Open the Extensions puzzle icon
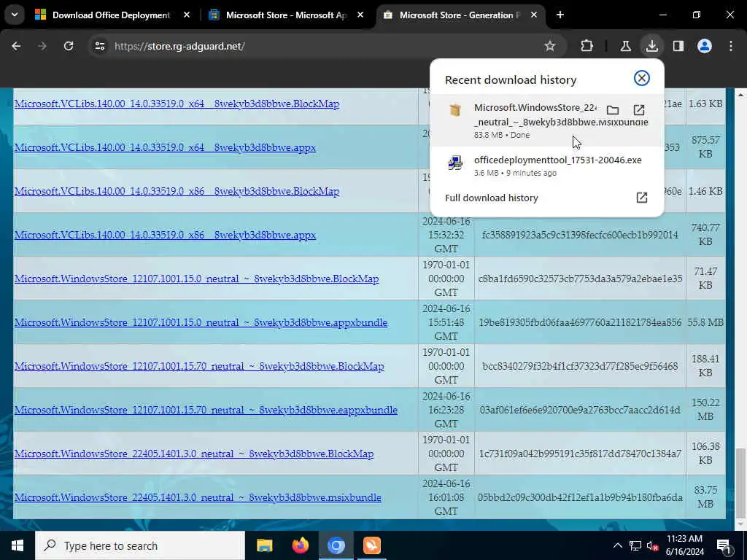 587,46
